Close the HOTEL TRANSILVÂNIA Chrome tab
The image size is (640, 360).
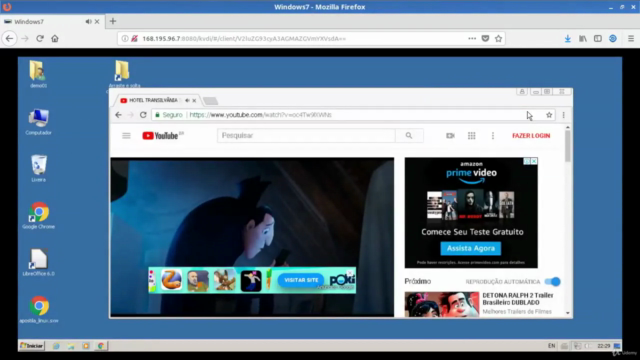click(194, 100)
